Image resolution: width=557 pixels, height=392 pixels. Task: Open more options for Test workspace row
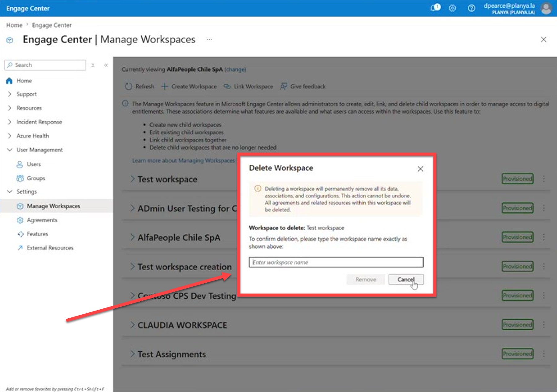point(544,179)
